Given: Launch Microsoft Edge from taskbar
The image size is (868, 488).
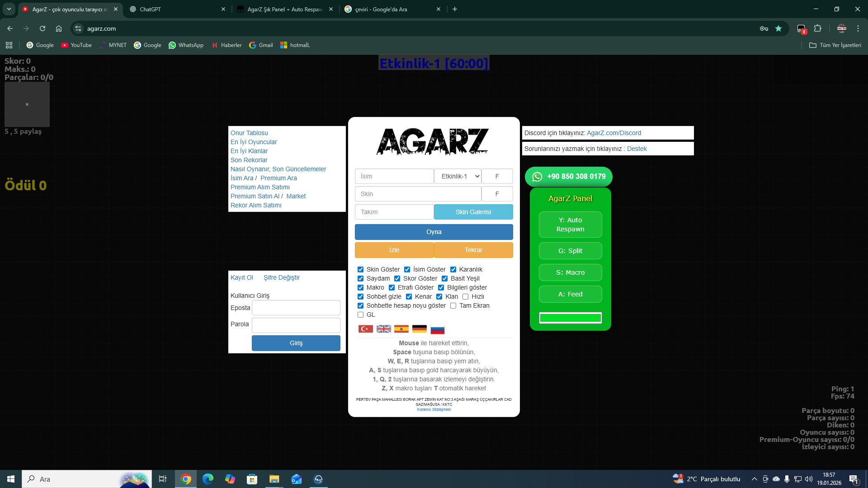Looking at the screenshot, I should [208, 479].
